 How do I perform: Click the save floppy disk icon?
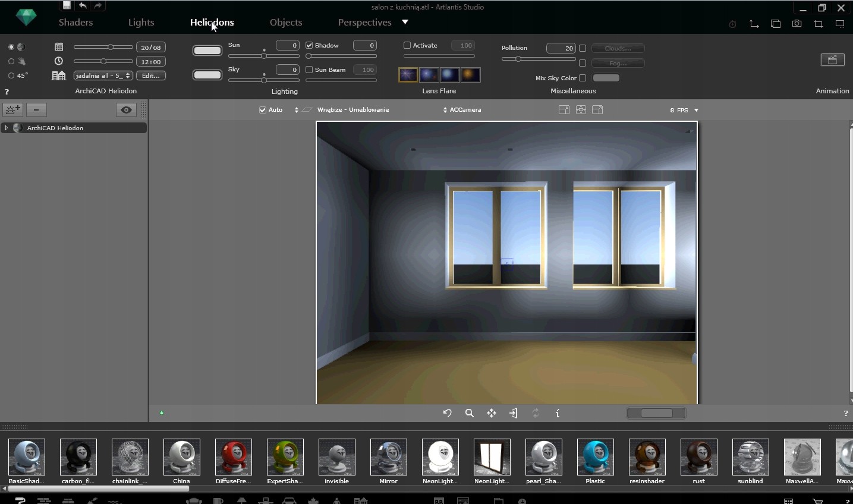[x=67, y=5]
